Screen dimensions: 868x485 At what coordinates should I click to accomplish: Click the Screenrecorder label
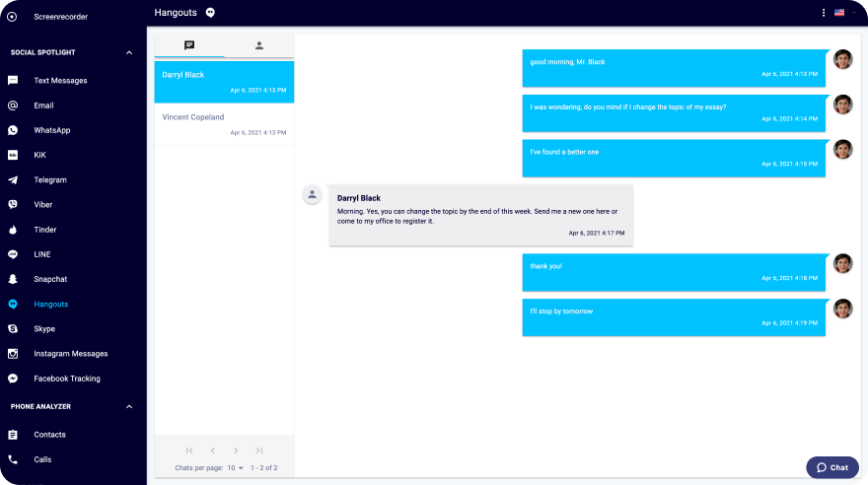pyautogui.click(x=61, y=17)
